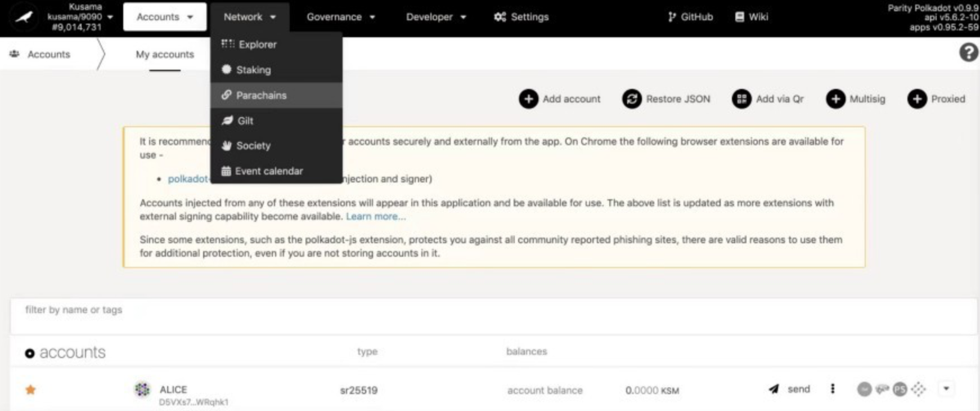Toggle the favorite star for ALICE
This screenshot has height=411, width=980.
pos(30,390)
